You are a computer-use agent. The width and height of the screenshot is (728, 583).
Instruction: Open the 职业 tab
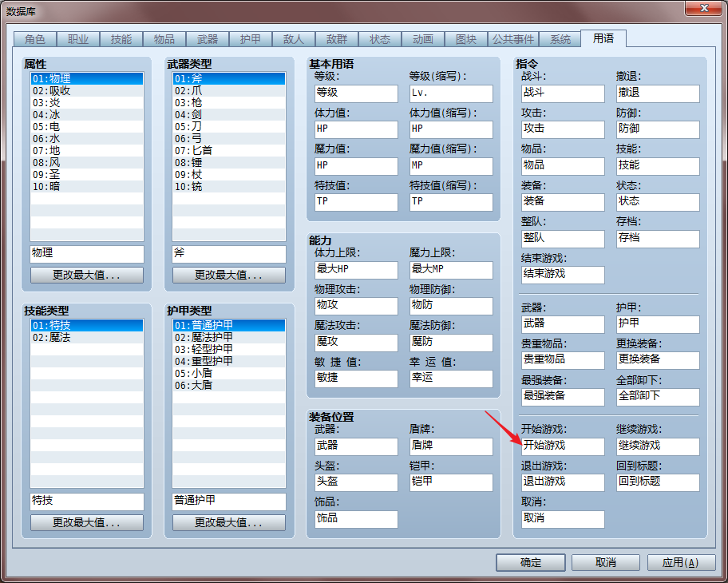point(78,39)
